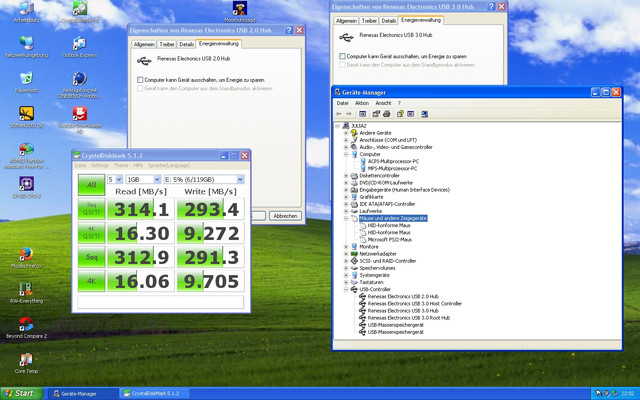Expand the Grafikkarte tree node
Viewport: 640px width, 400px height.
(x=346, y=197)
